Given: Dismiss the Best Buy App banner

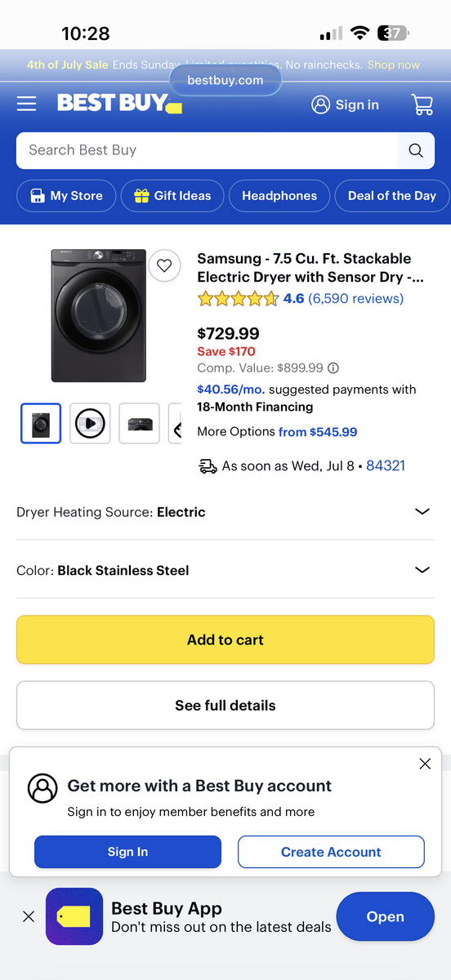Looking at the screenshot, I should 29,916.
